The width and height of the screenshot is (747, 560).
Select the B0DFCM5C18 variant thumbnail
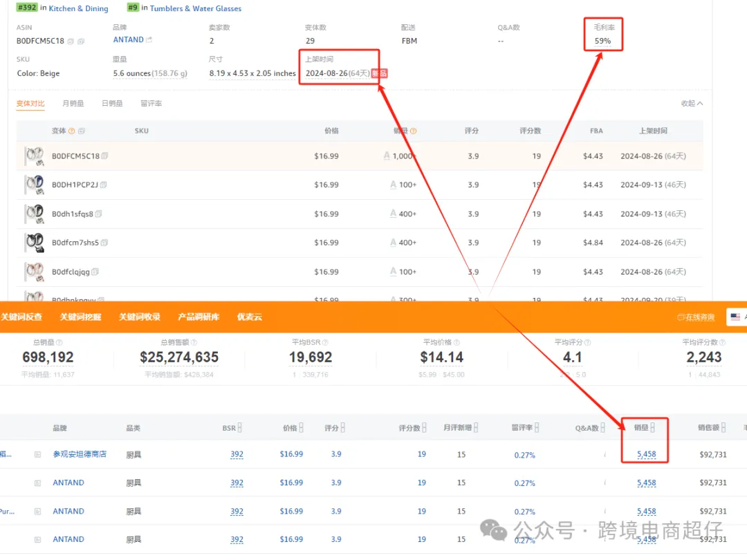point(35,156)
